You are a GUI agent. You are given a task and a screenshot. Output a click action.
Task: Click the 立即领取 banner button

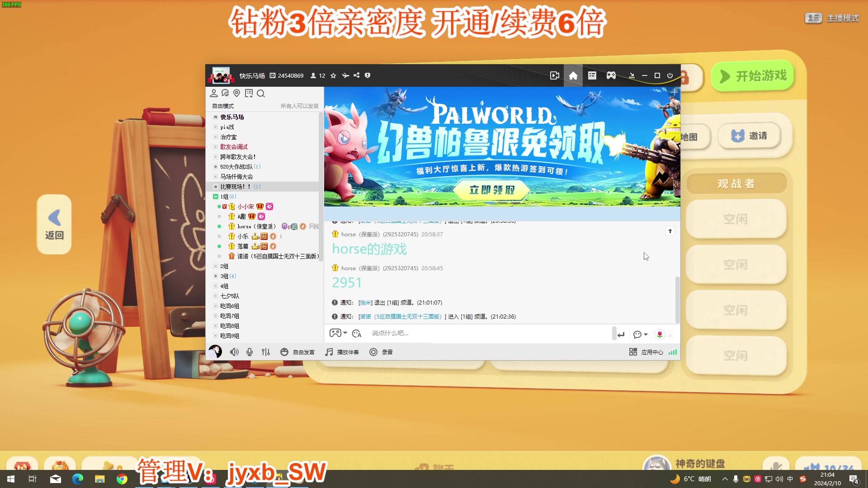(492, 190)
